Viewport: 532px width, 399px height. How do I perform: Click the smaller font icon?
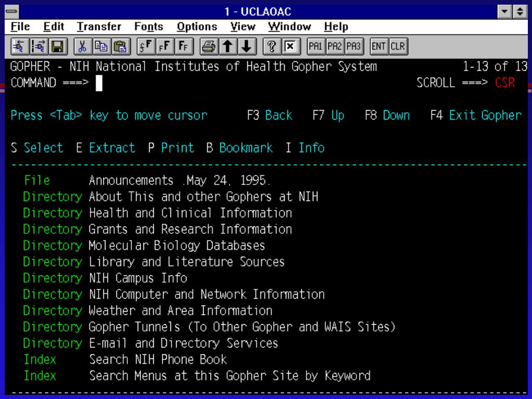pyautogui.click(x=183, y=46)
